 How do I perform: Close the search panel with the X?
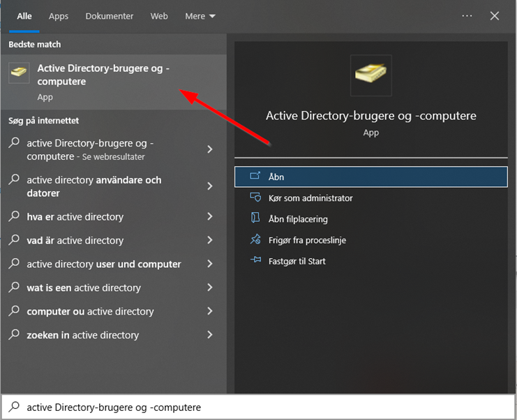point(494,16)
